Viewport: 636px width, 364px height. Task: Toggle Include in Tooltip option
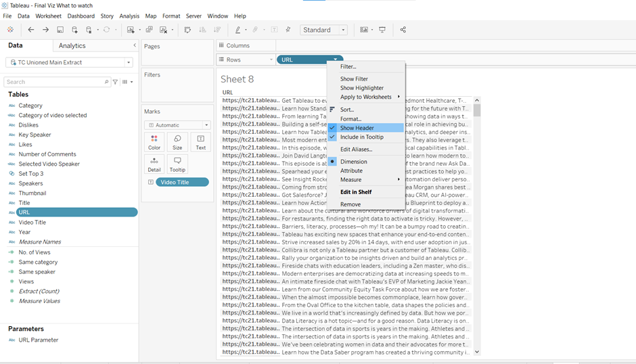click(x=361, y=137)
